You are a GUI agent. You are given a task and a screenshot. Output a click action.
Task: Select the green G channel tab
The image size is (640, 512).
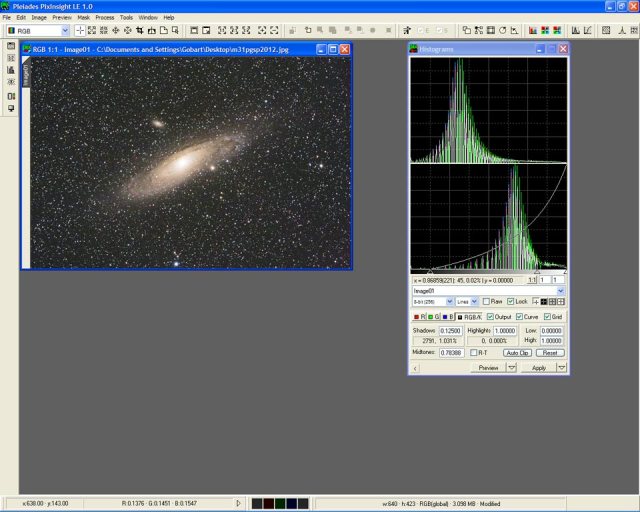432,317
